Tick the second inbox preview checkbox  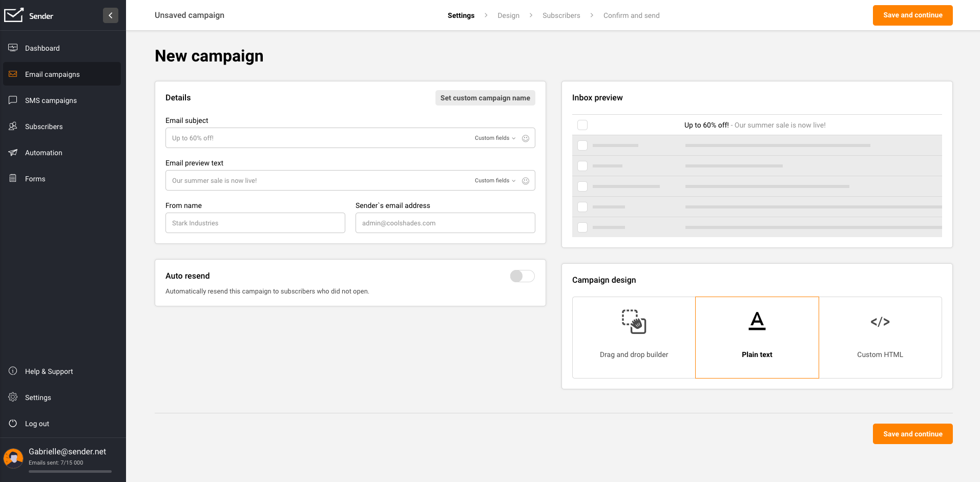(x=582, y=145)
